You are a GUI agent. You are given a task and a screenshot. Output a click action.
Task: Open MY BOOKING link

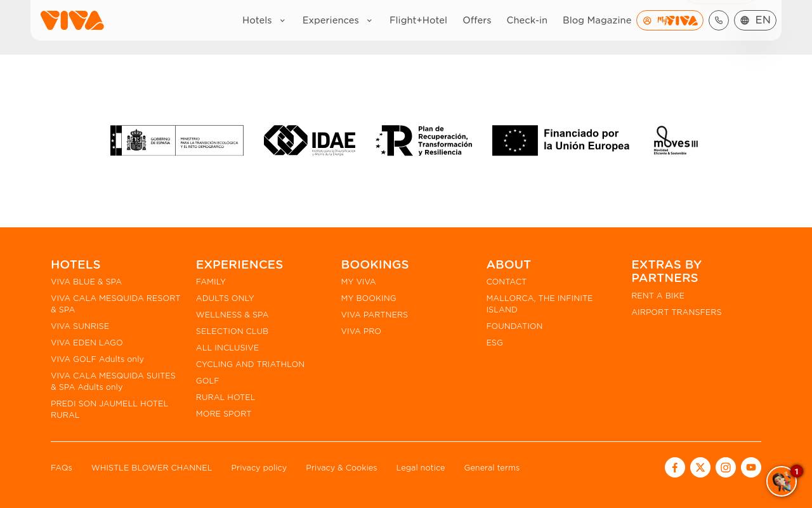(x=369, y=298)
